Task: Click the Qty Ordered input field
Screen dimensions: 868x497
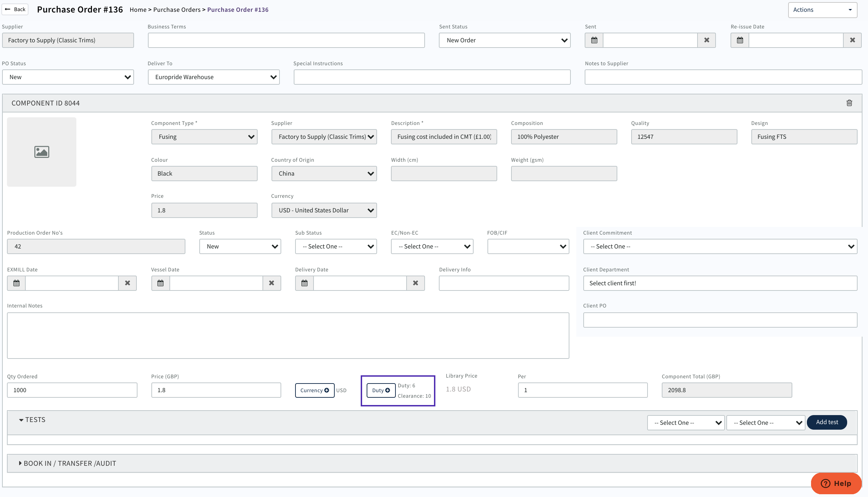Action: 72,390
